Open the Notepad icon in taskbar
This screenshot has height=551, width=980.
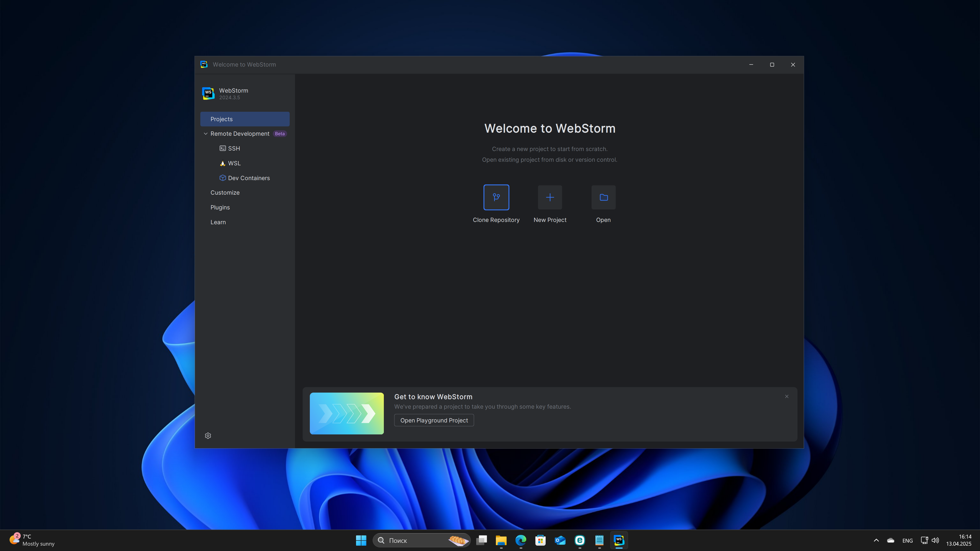(x=599, y=540)
